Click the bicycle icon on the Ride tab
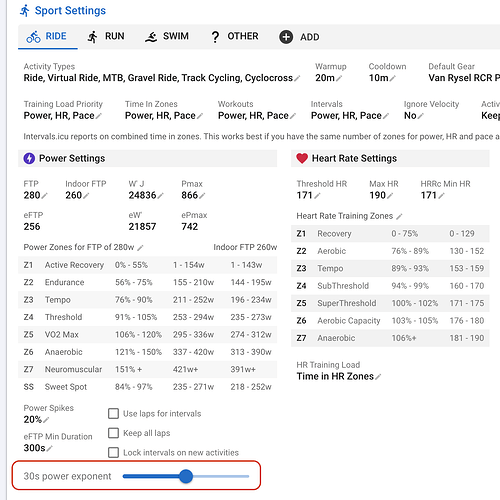Screen dimensions: 500x500 coord(33,37)
